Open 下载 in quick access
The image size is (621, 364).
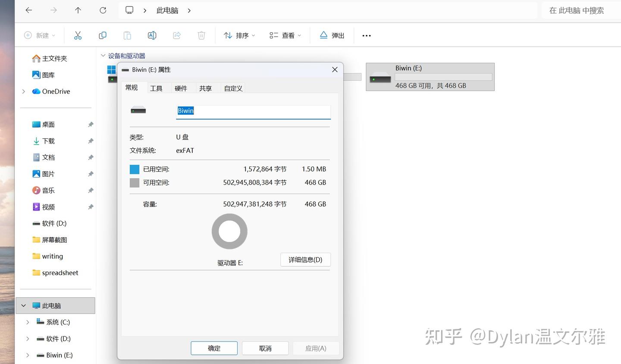click(x=44, y=141)
